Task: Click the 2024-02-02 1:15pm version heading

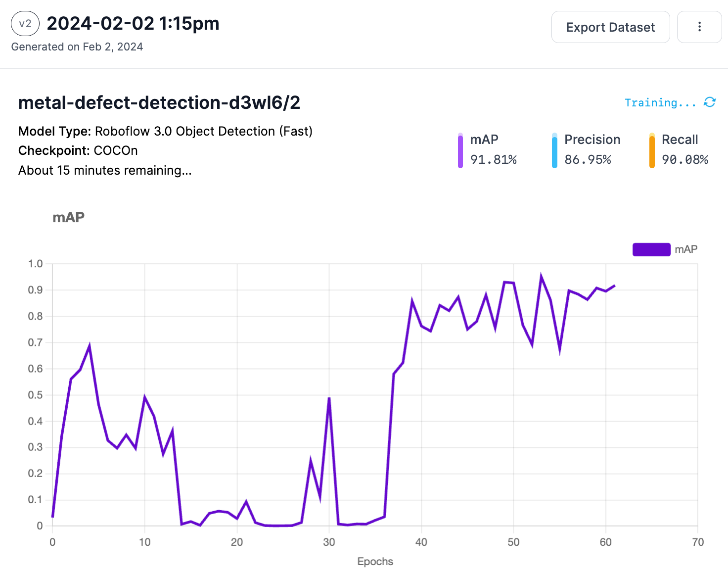Action: tap(133, 23)
